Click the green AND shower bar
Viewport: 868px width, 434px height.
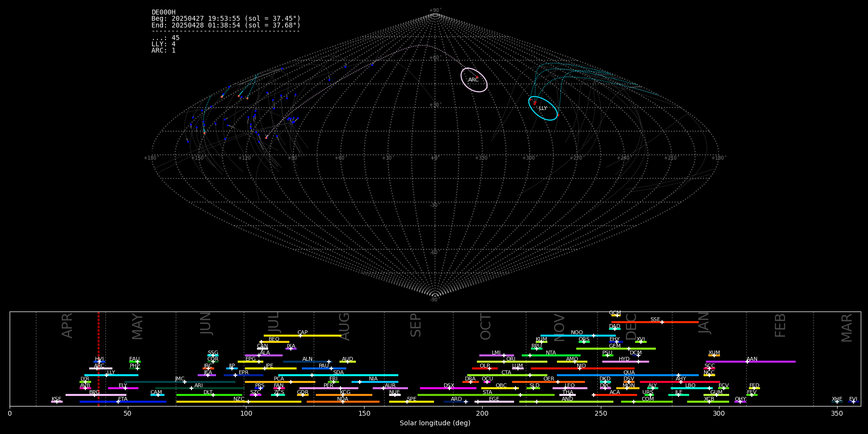coord(566,402)
